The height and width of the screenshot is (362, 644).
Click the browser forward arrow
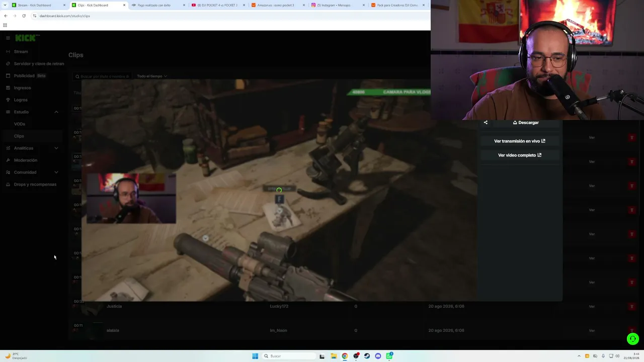tap(15, 16)
